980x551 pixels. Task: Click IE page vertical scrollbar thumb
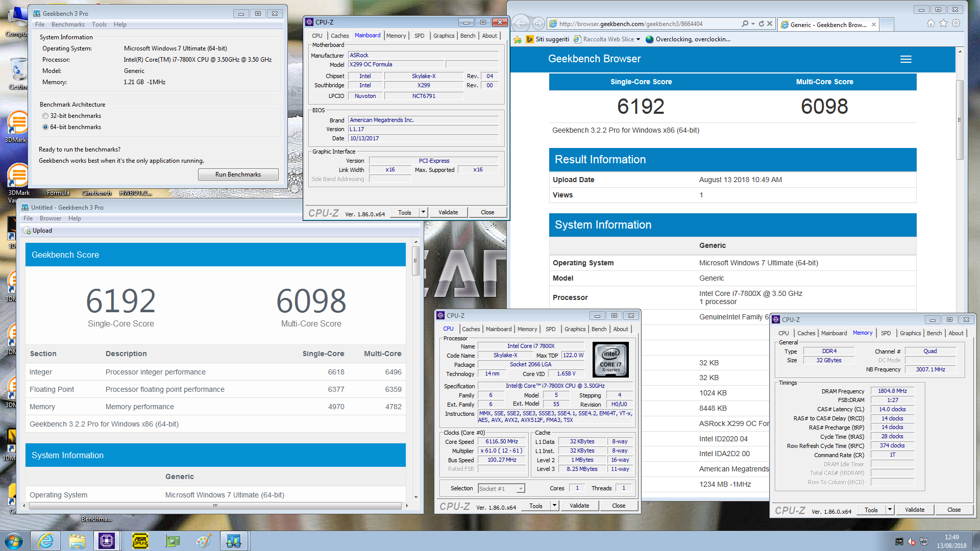[960, 120]
